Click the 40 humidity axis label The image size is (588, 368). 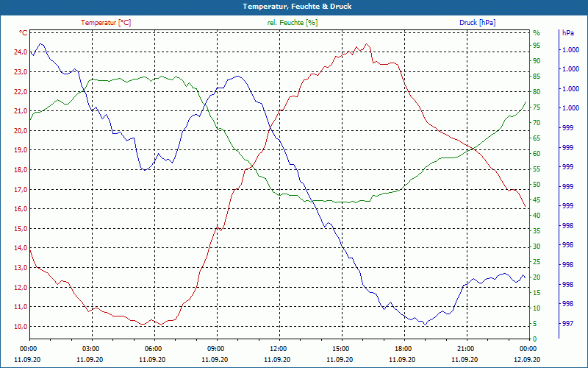tap(537, 216)
